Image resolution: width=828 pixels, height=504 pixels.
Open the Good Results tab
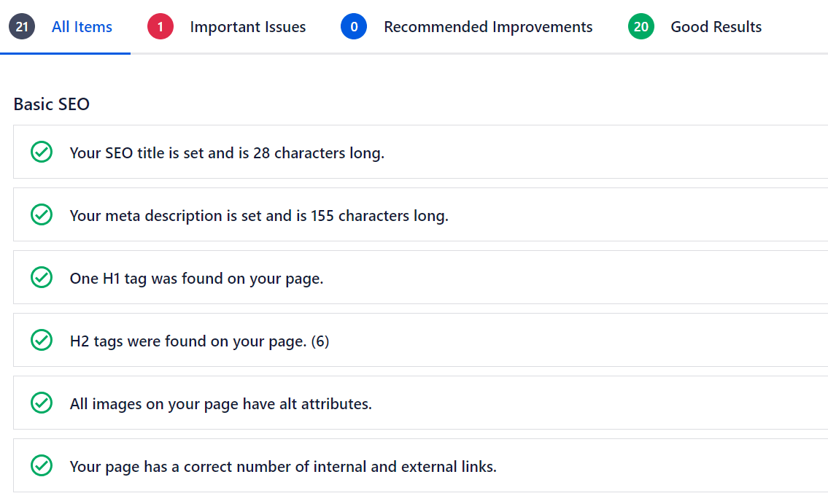[x=716, y=26]
